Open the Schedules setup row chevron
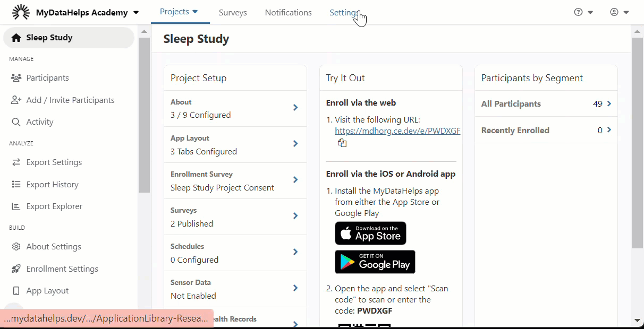This screenshot has height=329, width=644. [295, 252]
